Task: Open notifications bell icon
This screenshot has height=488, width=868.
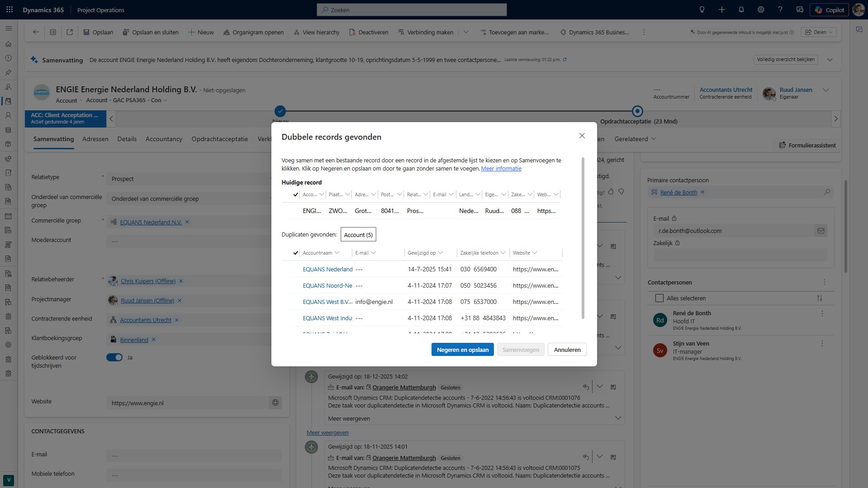Action: pos(741,10)
